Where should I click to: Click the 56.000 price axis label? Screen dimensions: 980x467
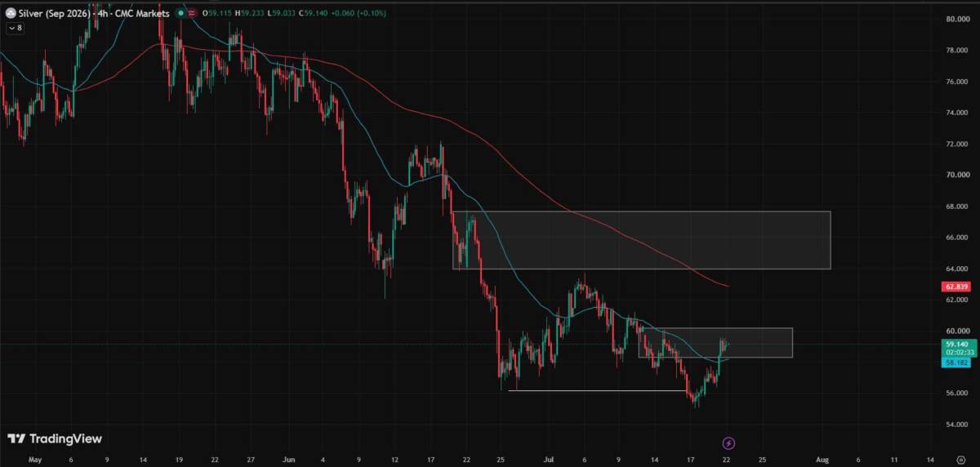(x=957, y=393)
